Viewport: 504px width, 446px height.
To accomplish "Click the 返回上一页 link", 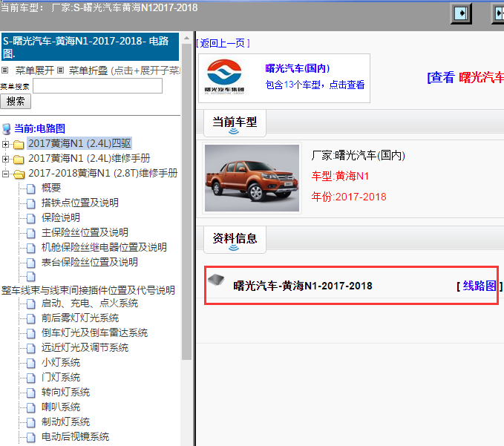I will point(223,43).
